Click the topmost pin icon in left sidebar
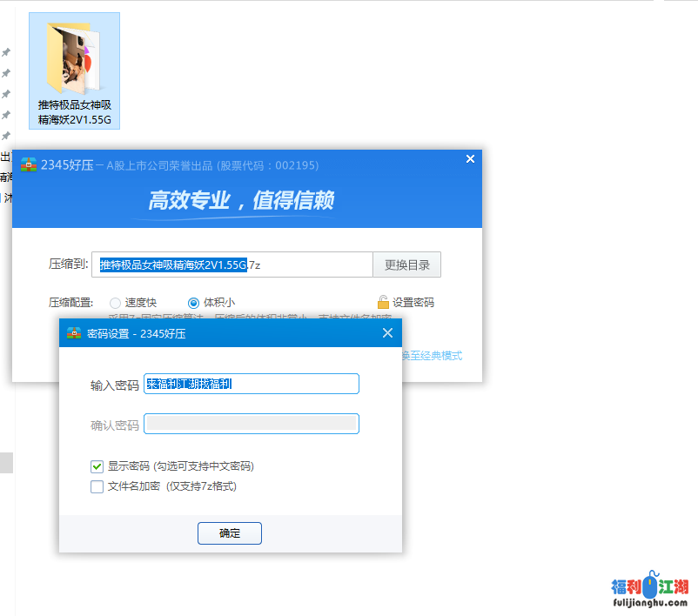The height and width of the screenshot is (616, 698). [x=6, y=52]
